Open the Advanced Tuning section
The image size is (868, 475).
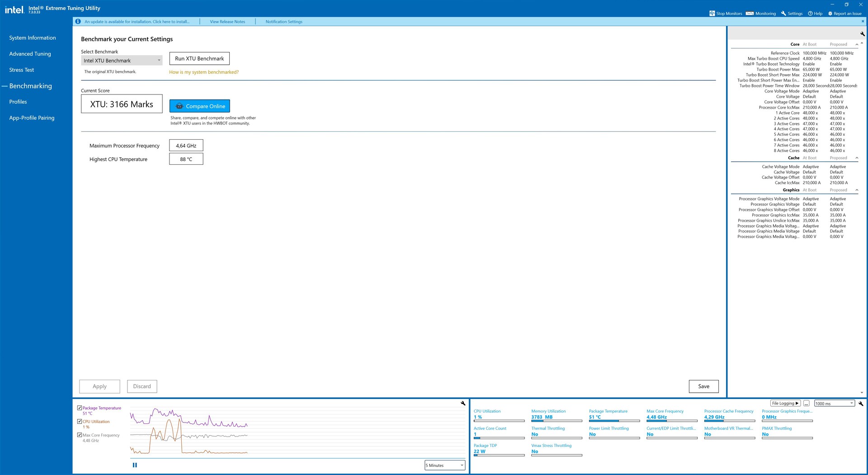click(30, 54)
